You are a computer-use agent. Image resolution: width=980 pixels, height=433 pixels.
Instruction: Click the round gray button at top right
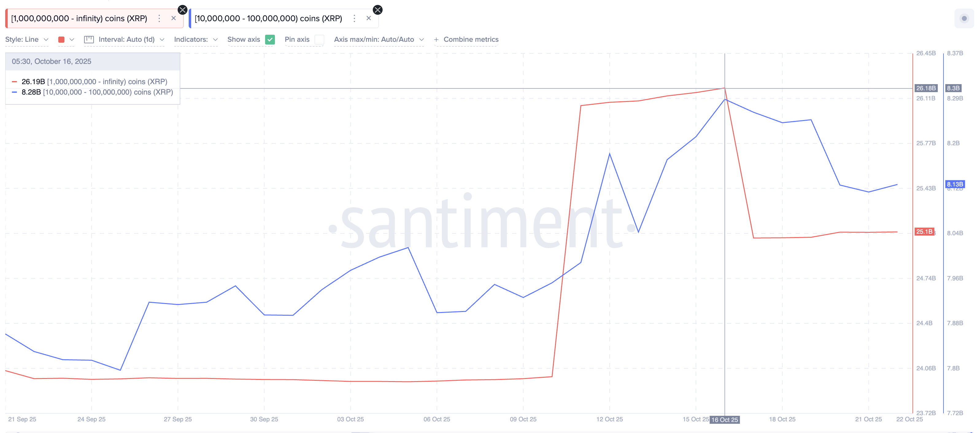coord(964,18)
